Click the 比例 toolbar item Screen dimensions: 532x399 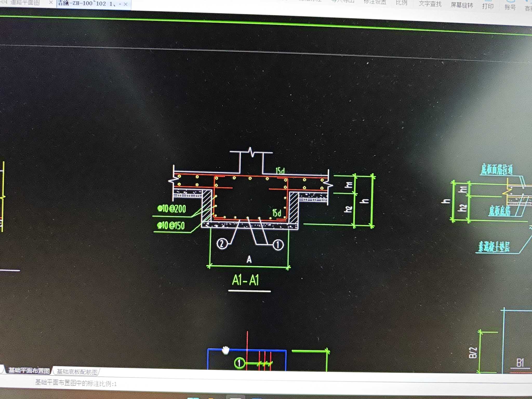[401, 3]
